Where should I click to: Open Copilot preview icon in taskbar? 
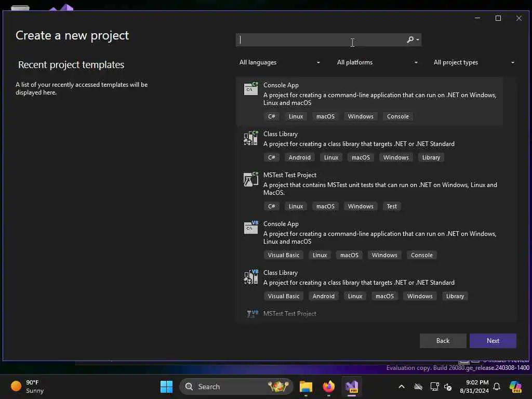(x=515, y=387)
